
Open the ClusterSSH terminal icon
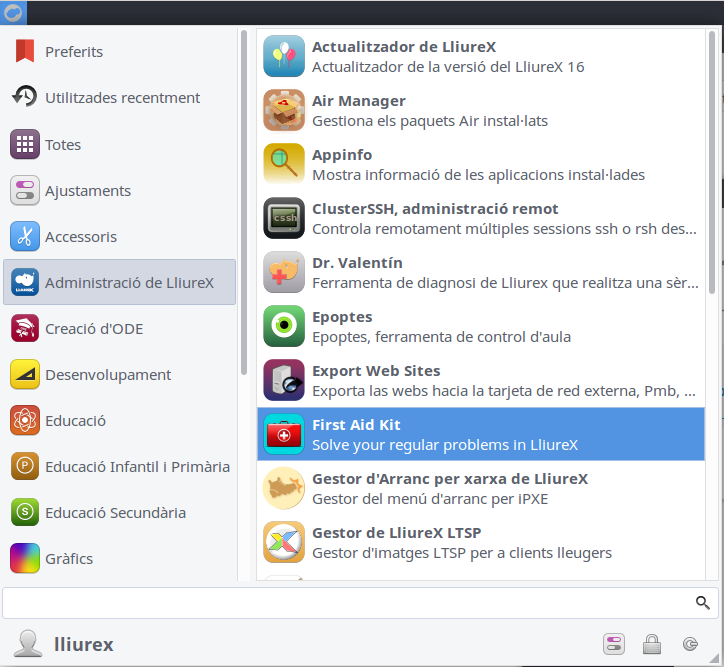click(x=283, y=219)
